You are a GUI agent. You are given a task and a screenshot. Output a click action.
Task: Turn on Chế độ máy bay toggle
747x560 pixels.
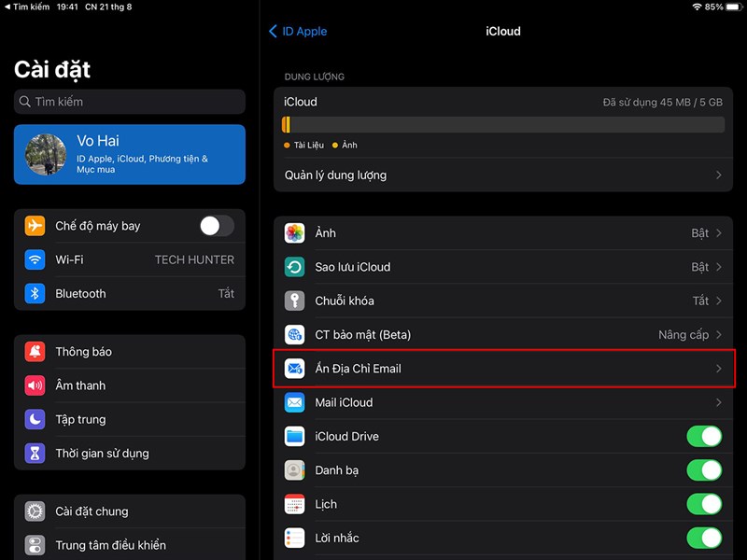(216, 225)
